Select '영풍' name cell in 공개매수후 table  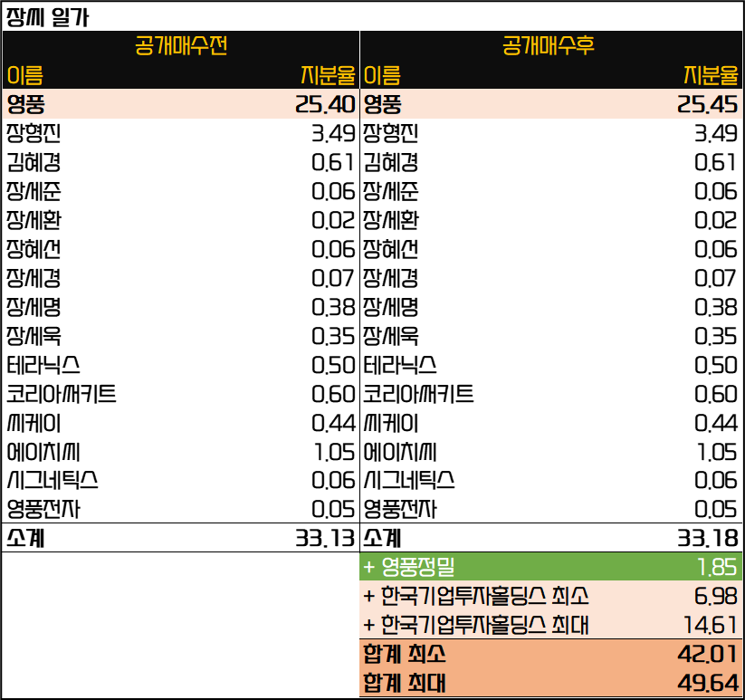(383, 104)
